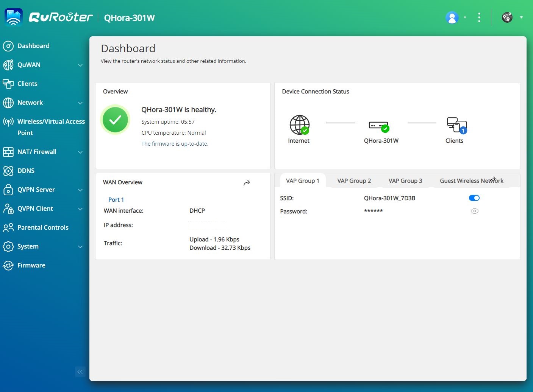Image resolution: width=533 pixels, height=392 pixels.
Task: Click the Firmware update icon
Action: pyautogui.click(x=8, y=265)
